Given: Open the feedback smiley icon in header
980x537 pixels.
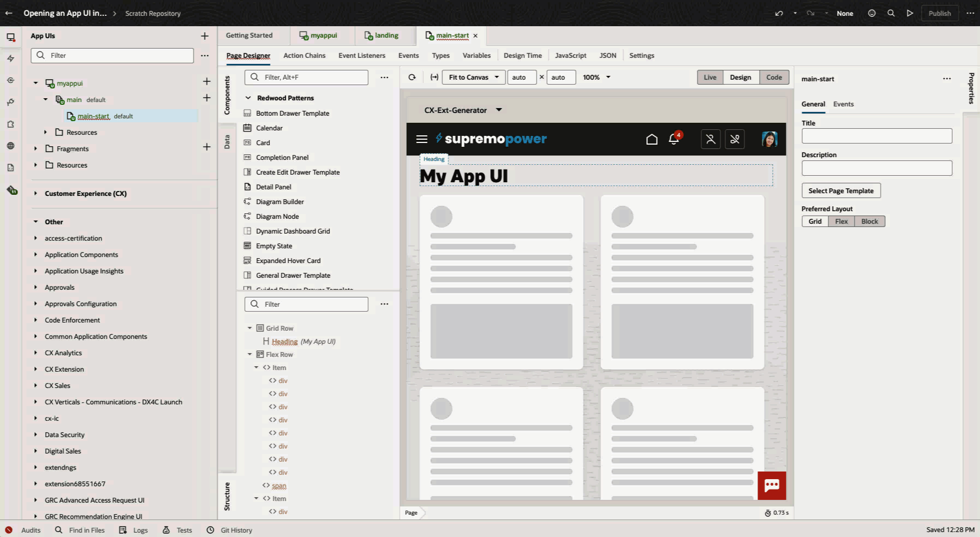Looking at the screenshot, I should pos(871,13).
